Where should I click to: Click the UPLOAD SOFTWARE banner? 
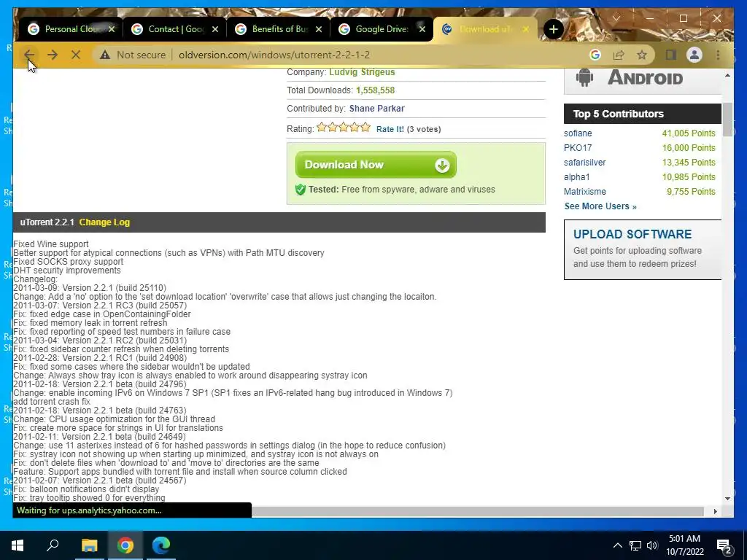(643, 249)
